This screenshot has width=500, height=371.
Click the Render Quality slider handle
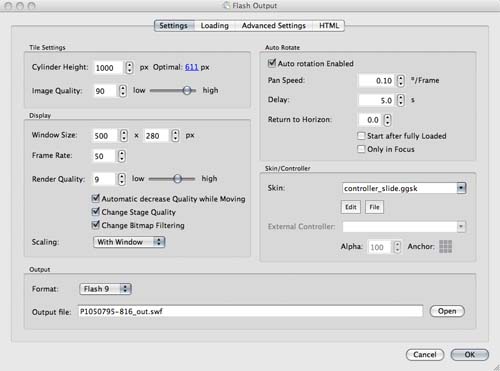pyautogui.click(x=178, y=179)
